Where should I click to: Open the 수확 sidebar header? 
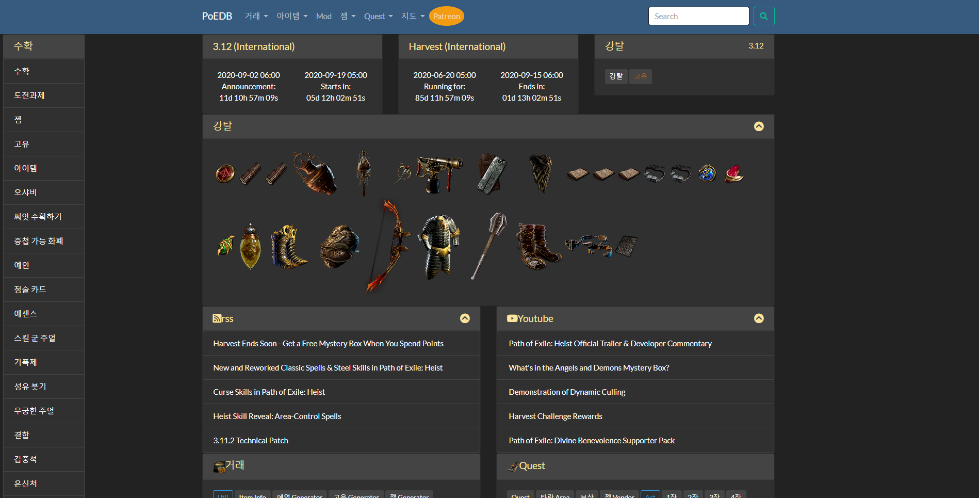click(x=44, y=46)
